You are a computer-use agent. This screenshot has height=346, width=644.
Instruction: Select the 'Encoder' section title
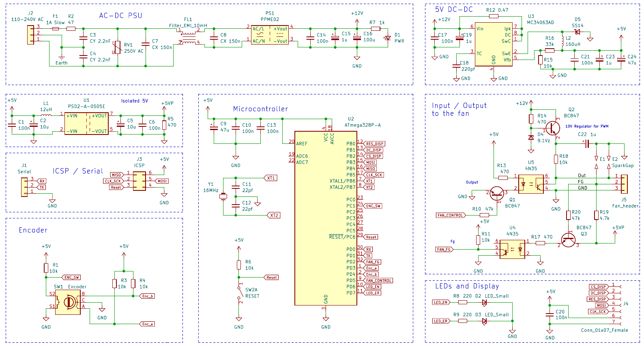(x=33, y=230)
